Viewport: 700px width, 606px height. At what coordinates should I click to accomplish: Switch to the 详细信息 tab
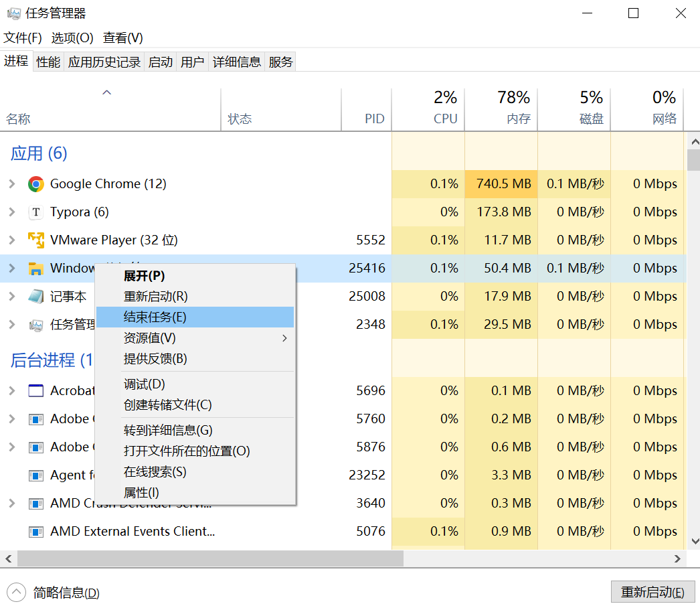click(x=237, y=62)
